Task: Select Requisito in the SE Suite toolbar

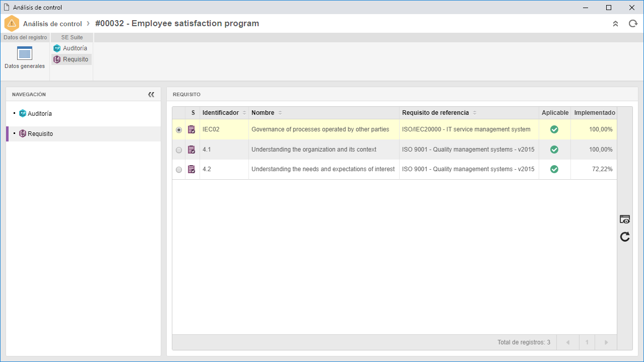Action: tap(72, 59)
